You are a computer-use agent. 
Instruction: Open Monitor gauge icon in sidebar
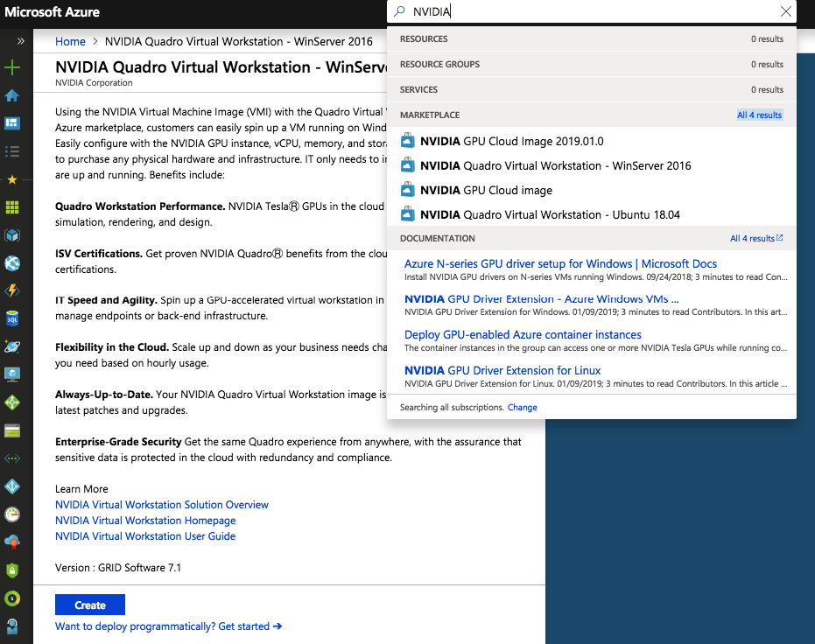point(12,514)
